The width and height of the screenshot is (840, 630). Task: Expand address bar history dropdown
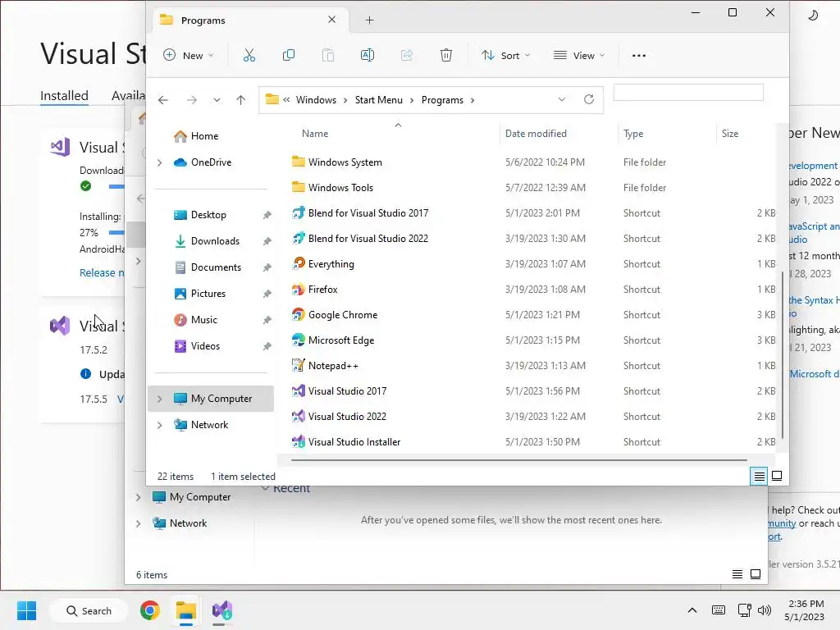pos(561,99)
